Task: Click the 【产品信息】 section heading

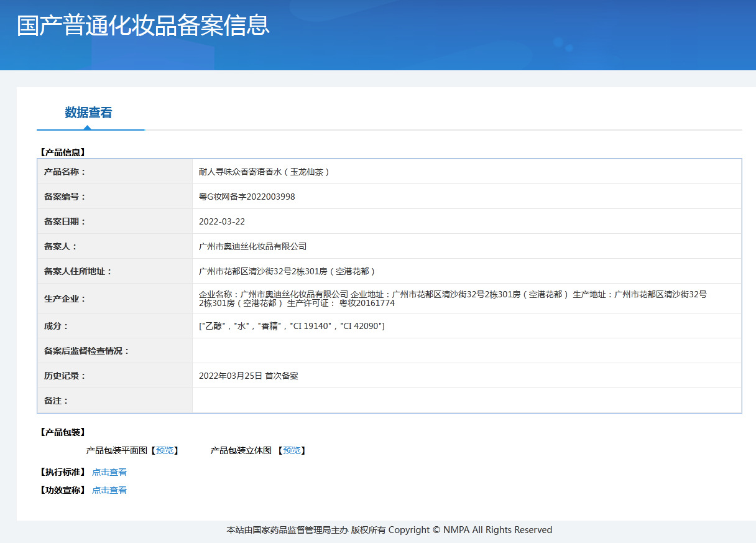Action: 63,151
